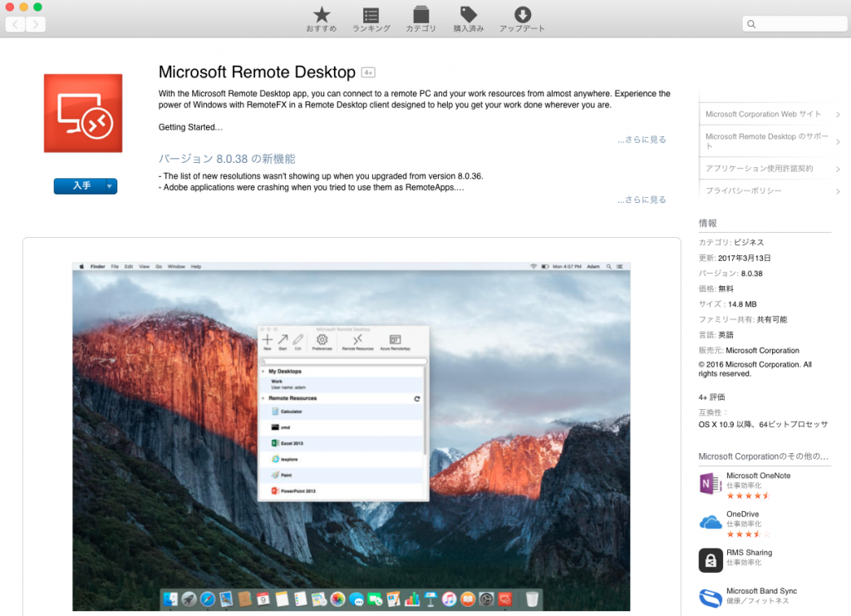
Task: Click the 'ファミリー共有: 共有可能' info line
Action: [x=743, y=320]
